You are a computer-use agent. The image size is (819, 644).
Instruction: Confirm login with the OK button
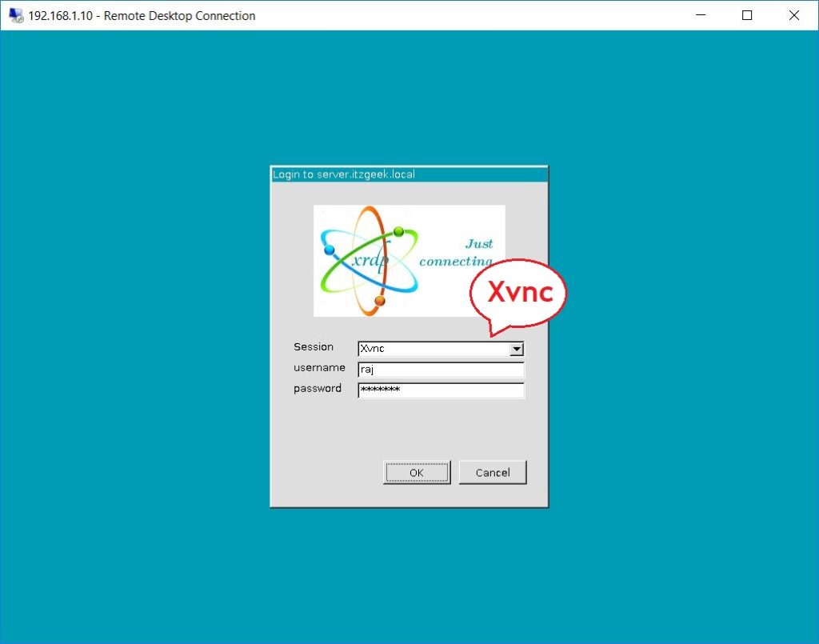[x=416, y=473]
